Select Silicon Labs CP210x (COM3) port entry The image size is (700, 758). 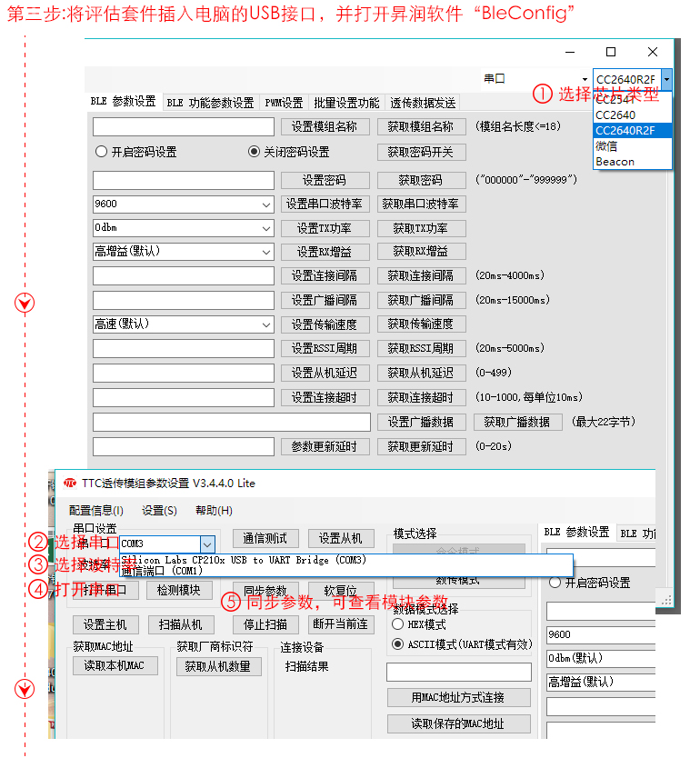click(x=345, y=560)
